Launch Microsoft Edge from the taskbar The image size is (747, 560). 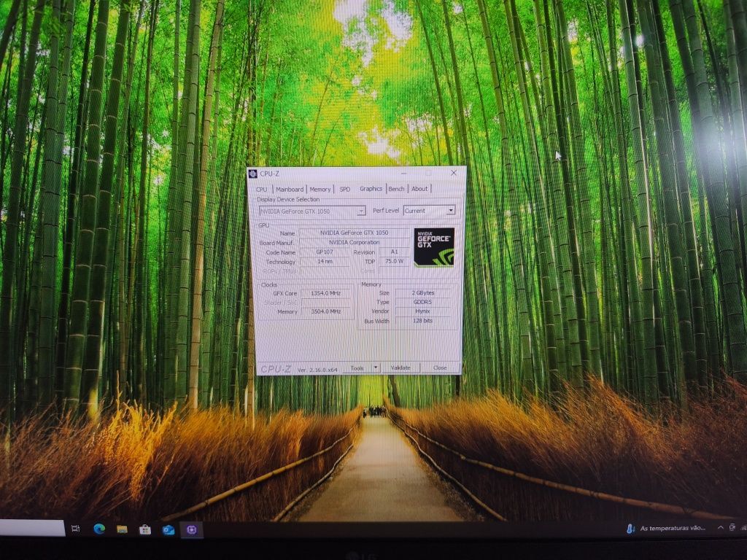pyautogui.click(x=99, y=529)
